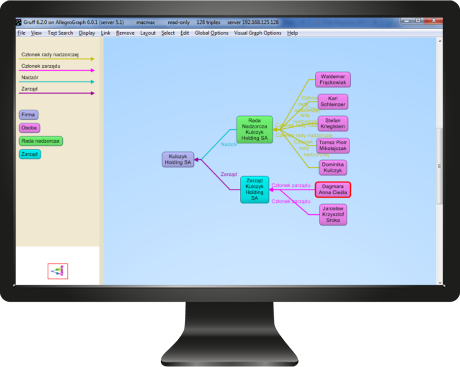Click the Waldemar Frąckowiak node

tap(333, 79)
